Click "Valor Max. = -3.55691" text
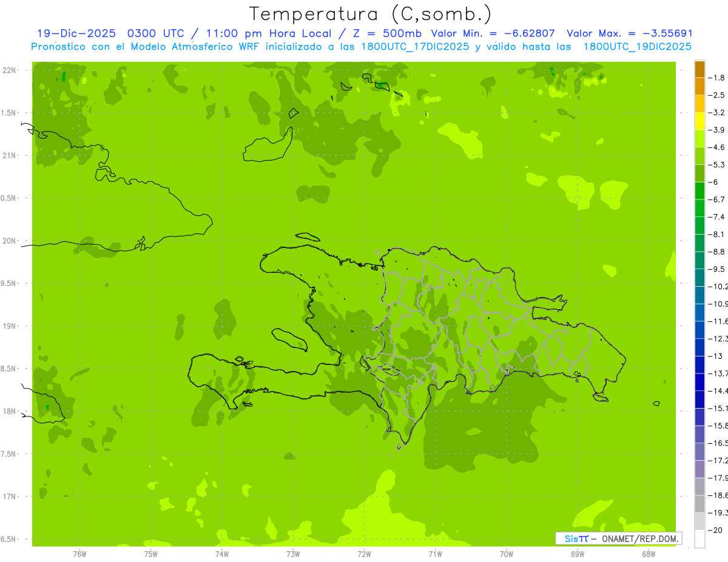Screen dimensions: 728x562 pyautogui.click(x=629, y=34)
